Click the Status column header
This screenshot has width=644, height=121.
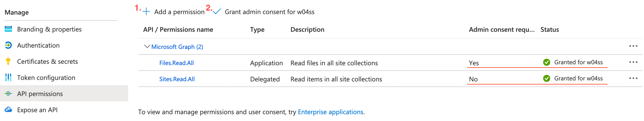tap(550, 29)
